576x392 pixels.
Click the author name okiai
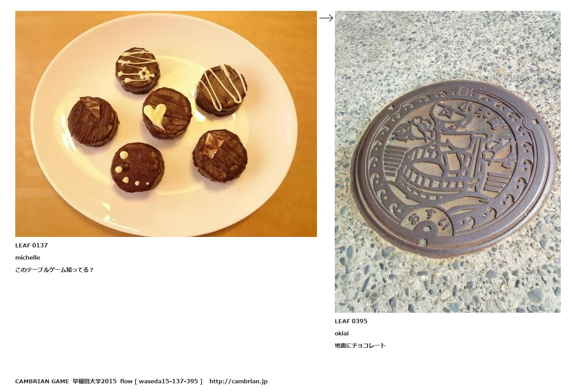tap(341, 333)
